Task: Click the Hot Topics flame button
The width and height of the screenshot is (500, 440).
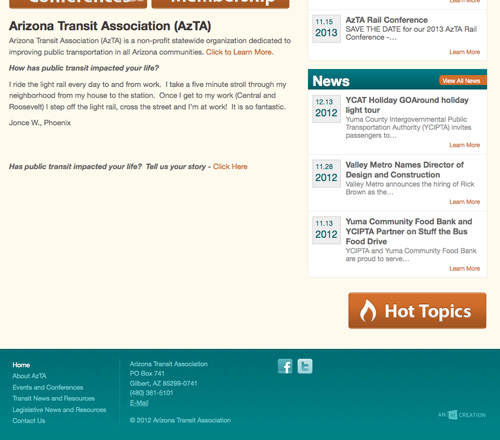Action: (x=417, y=311)
